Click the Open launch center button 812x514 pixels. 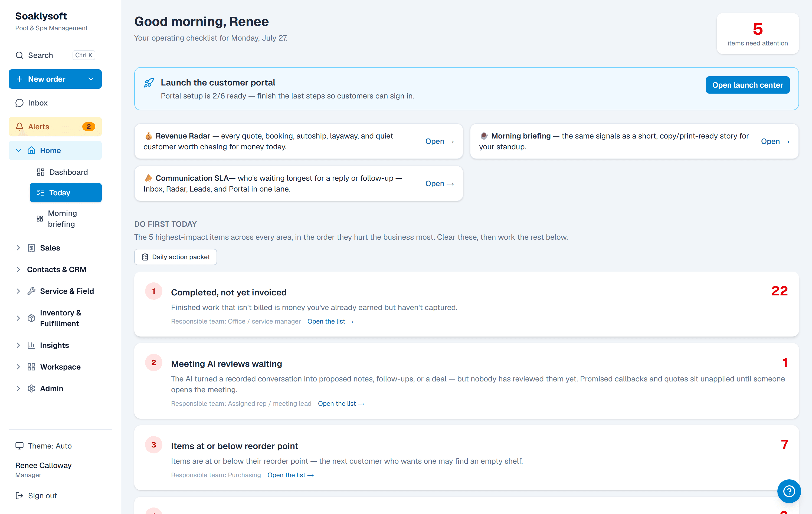click(747, 85)
